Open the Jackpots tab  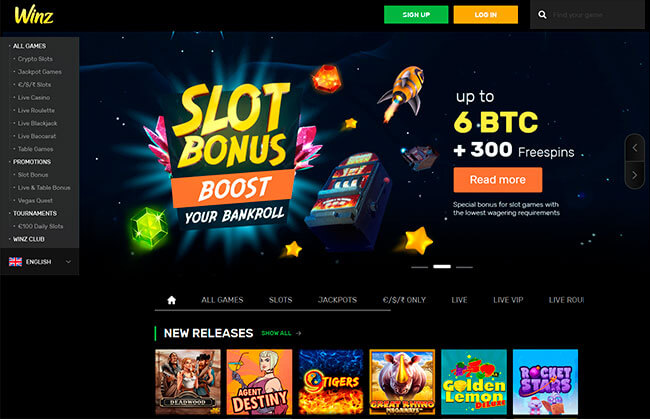coord(337,300)
